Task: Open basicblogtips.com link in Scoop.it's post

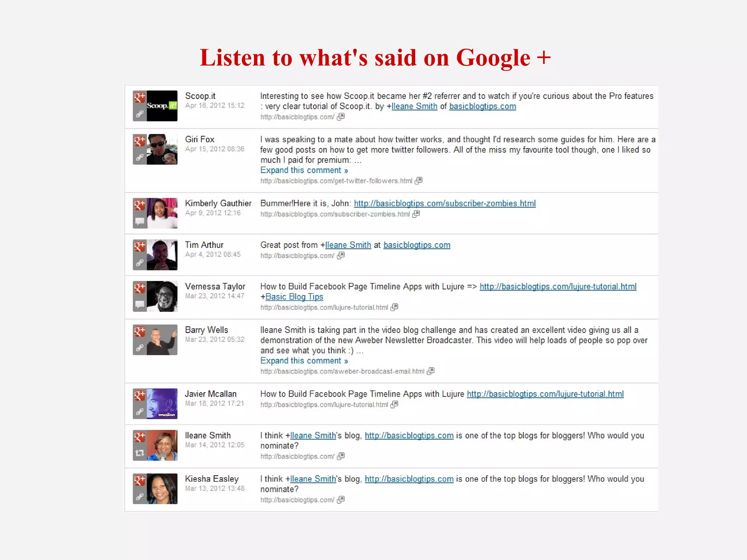Action: click(483, 106)
